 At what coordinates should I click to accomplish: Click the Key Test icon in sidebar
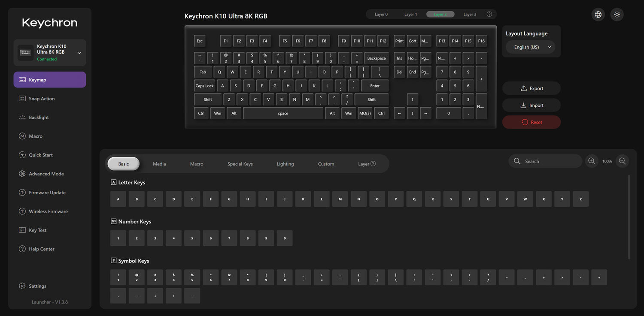[x=22, y=230]
